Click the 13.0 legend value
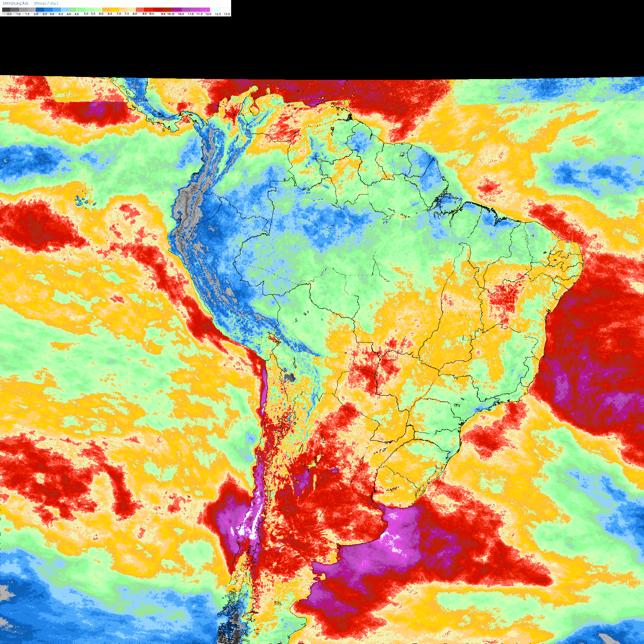The width and height of the screenshot is (644, 644). point(227,14)
